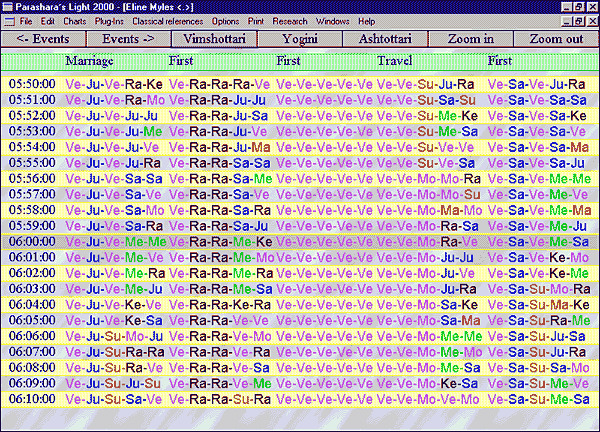Open the document control icon left of File
The height and width of the screenshot is (432, 600).
(x=10, y=22)
